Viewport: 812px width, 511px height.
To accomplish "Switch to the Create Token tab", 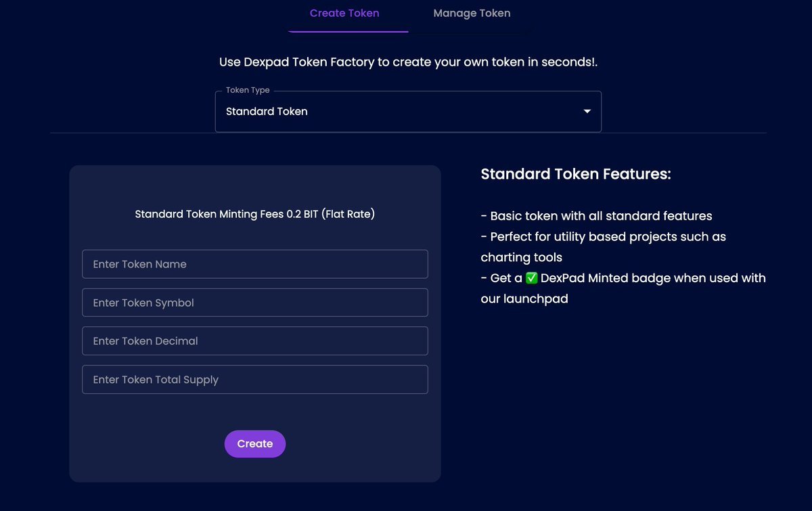I will 344,14.
